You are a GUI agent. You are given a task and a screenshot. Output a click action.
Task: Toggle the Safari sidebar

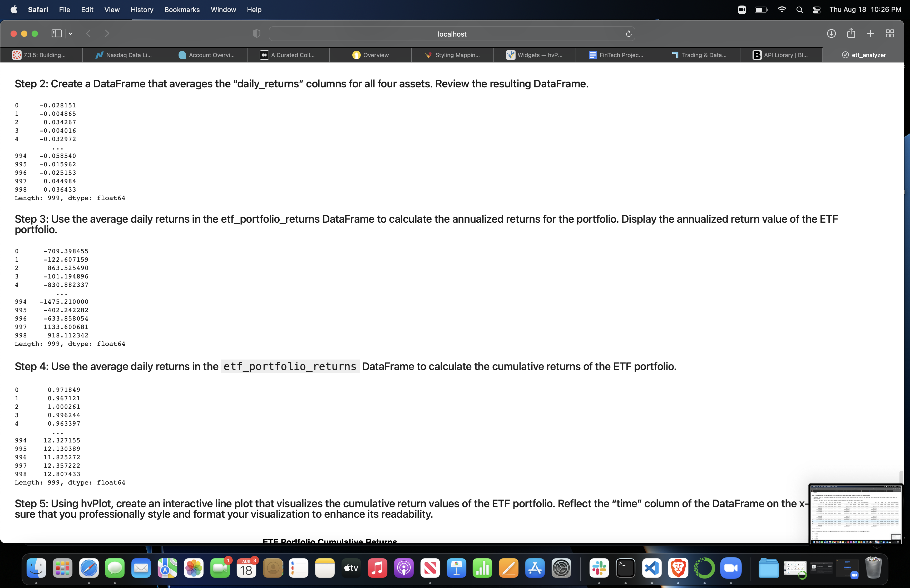(x=57, y=34)
